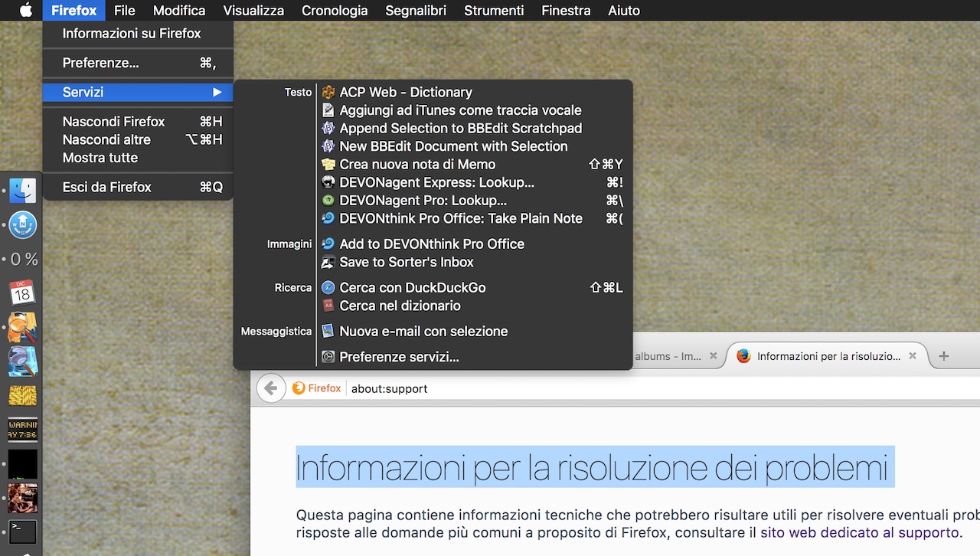The width and height of the screenshot is (980, 556).
Task: Choose Esci da Firefox
Action: pos(138,187)
